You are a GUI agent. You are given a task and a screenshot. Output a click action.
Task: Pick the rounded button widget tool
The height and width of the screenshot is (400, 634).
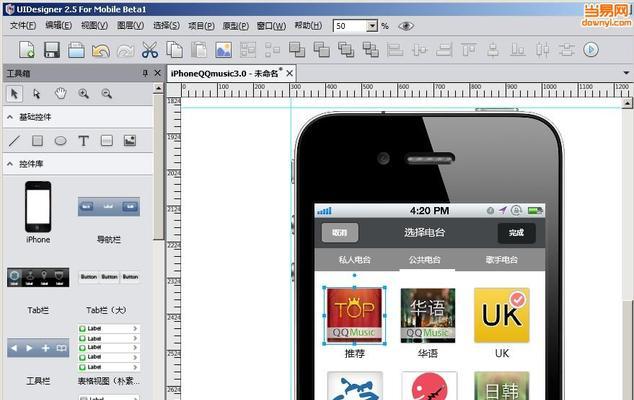tap(107, 141)
